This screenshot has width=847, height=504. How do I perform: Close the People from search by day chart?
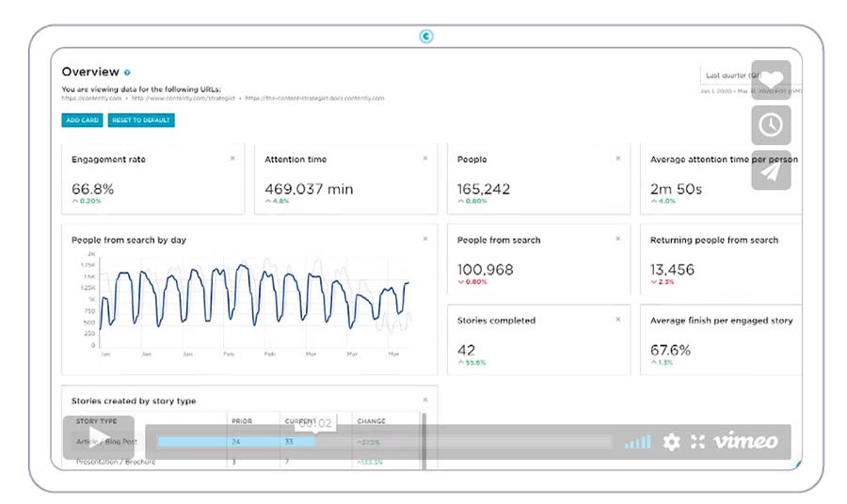click(425, 239)
